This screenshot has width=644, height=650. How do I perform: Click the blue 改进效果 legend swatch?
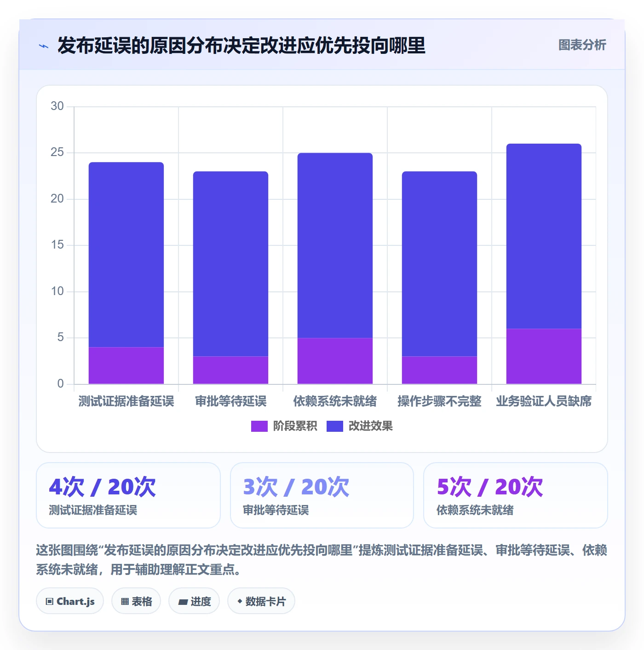334,426
